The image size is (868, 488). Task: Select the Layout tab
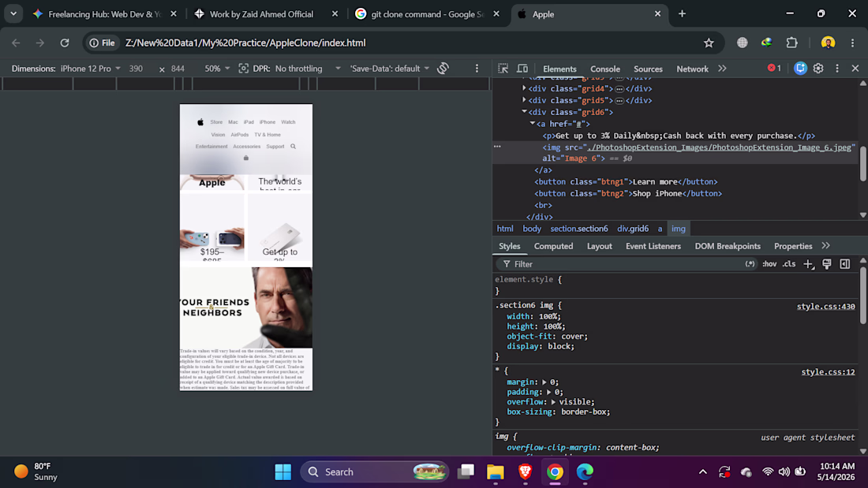click(599, 246)
